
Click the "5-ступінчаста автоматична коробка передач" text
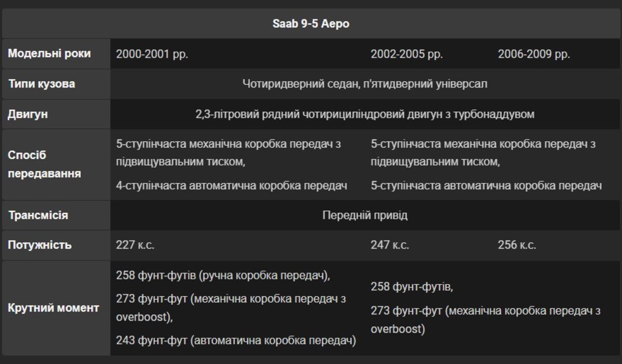[x=486, y=185]
